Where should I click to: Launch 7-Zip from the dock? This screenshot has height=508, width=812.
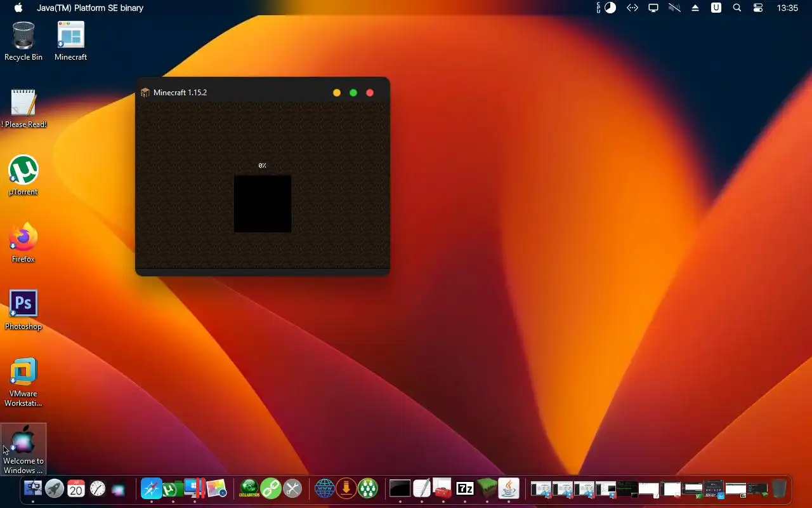point(465,488)
